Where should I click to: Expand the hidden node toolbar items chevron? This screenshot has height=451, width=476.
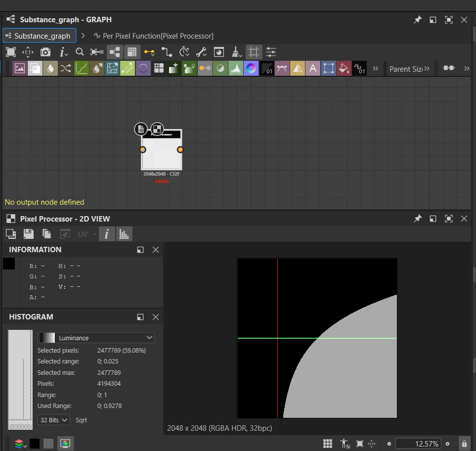coord(375,69)
